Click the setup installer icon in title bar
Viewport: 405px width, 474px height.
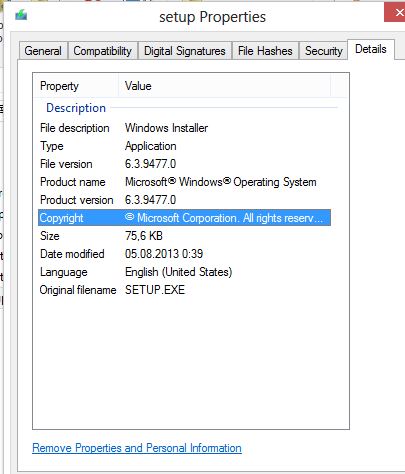(x=21, y=15)
